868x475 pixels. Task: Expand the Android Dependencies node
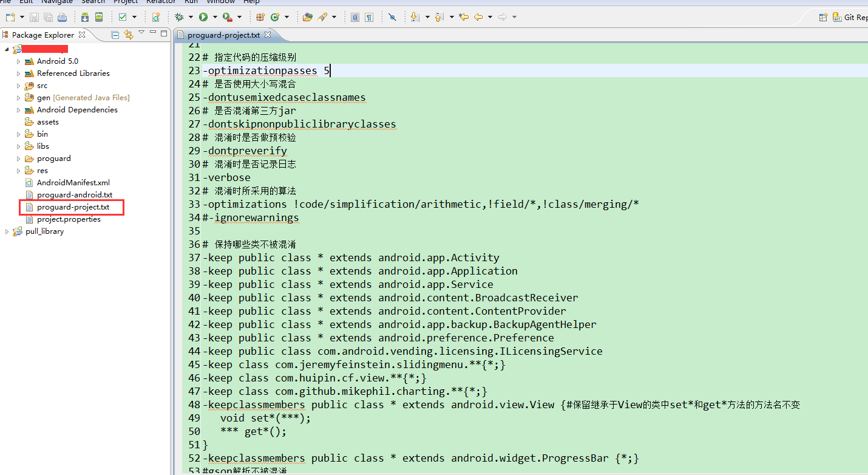18,110
